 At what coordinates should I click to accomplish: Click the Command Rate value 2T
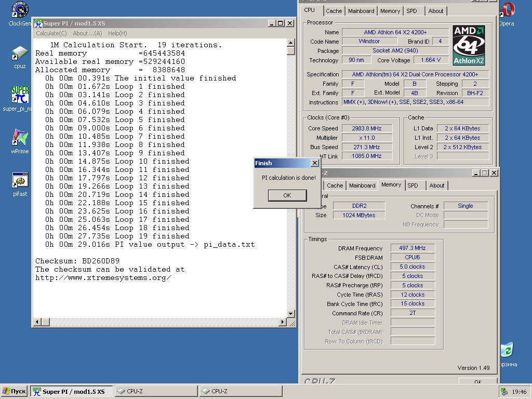coord(412,313)
